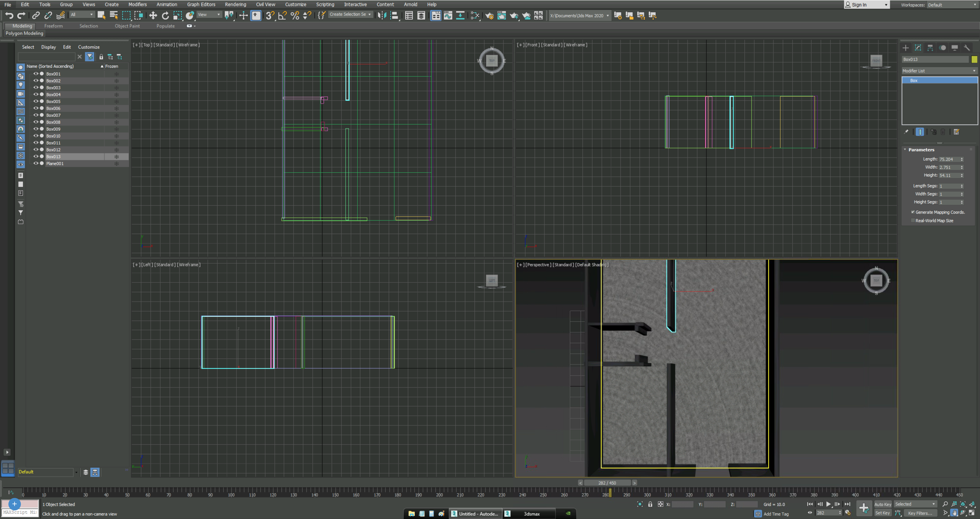The image size is (980, 519).
Task: Click the 282 / 450 time slider
Action: pyautogui.click(x=607, y=483)
